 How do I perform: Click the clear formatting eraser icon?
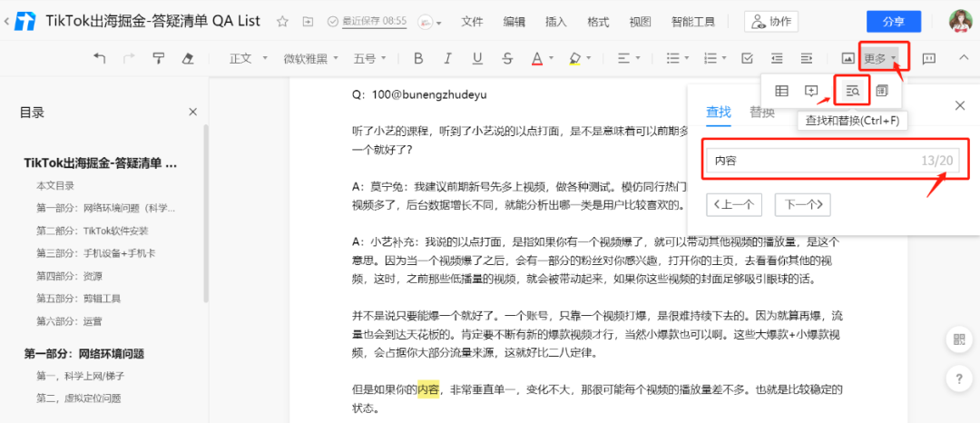188,58
